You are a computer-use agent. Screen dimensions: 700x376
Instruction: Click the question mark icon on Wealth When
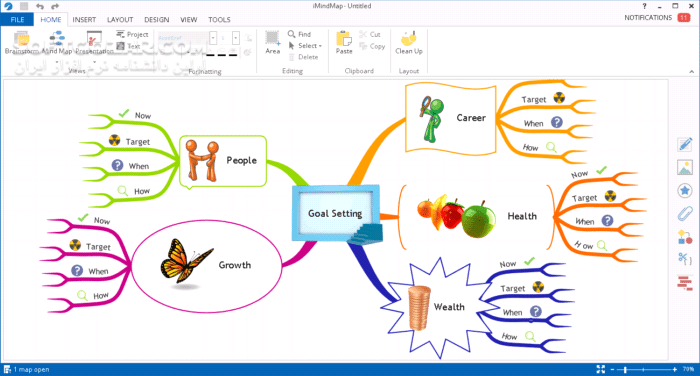point(536,311)
